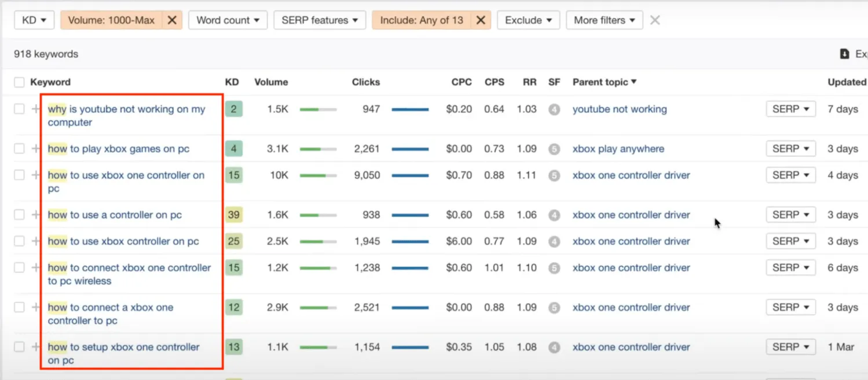Open SERP dropdown for 'how to play xbox games' row
The height and width of the screenshot is (380, 868).
click(x=790, y=149)
